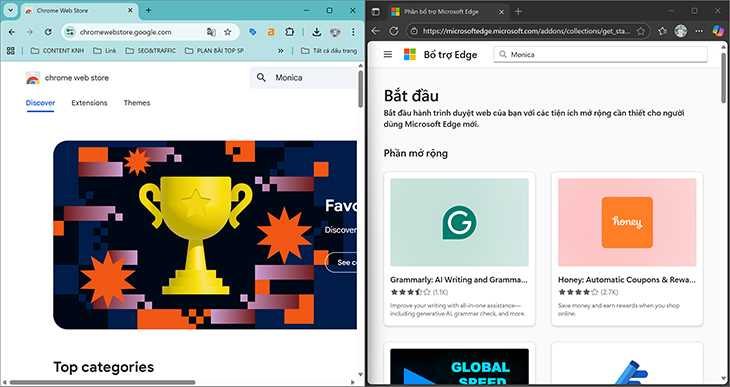The height and width of the screenshot is (387, 730).
Task: Click Chrome page vertical scrollbar
Action: pyautogui.click(x=361, y=88)
